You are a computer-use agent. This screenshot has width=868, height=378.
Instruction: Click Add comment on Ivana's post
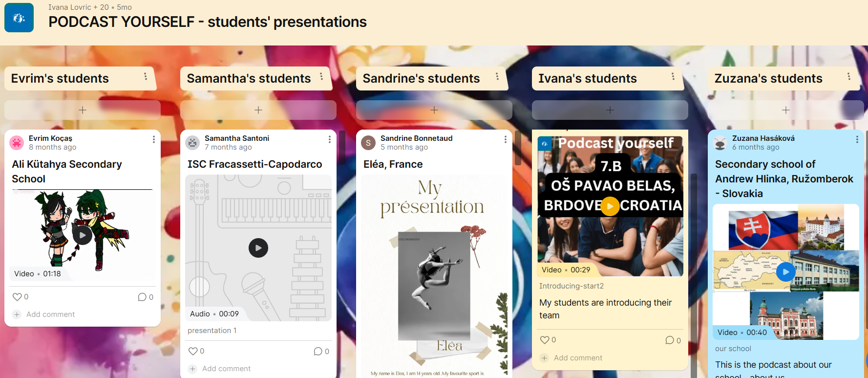point(577,358)
